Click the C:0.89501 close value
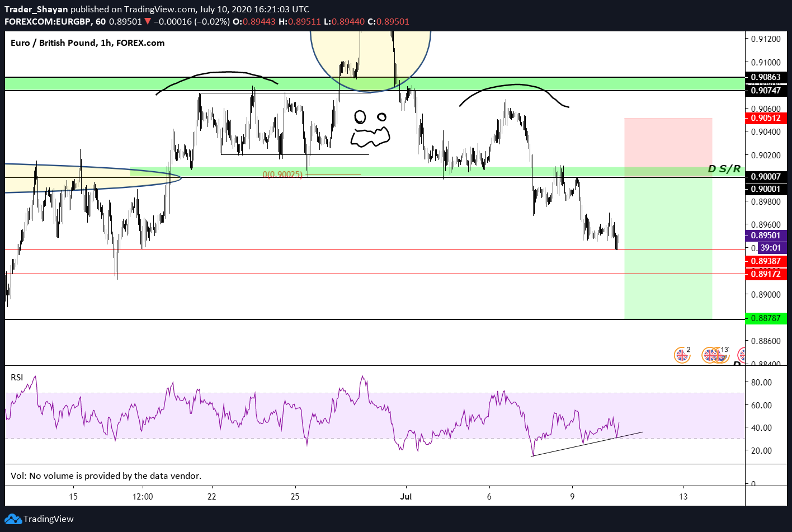This screenshot has height=532, width=792. (x=388, y=21)
